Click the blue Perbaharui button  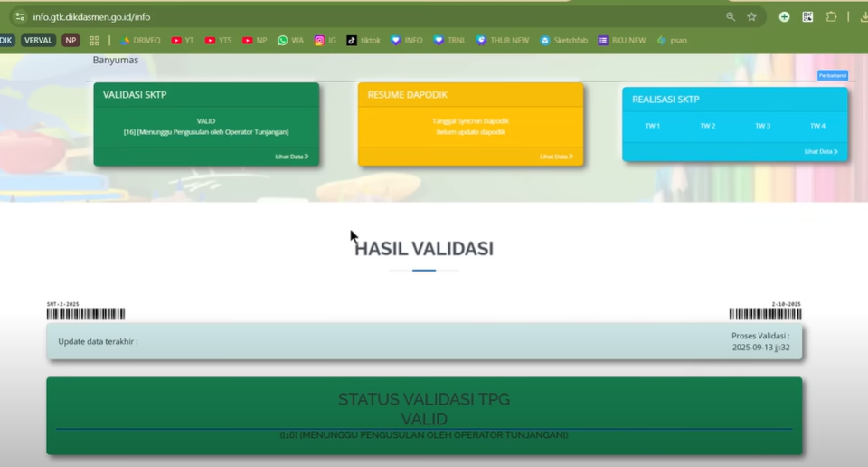pos(833,75)
